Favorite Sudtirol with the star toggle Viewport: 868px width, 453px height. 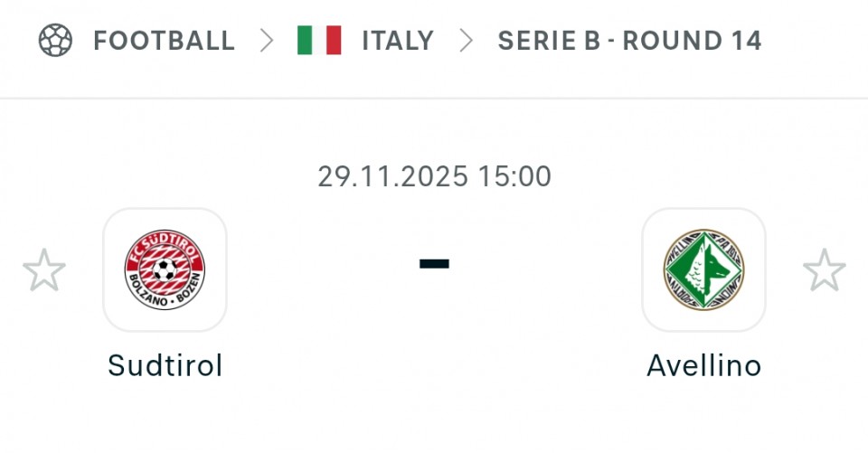click(x=44, y=270)
